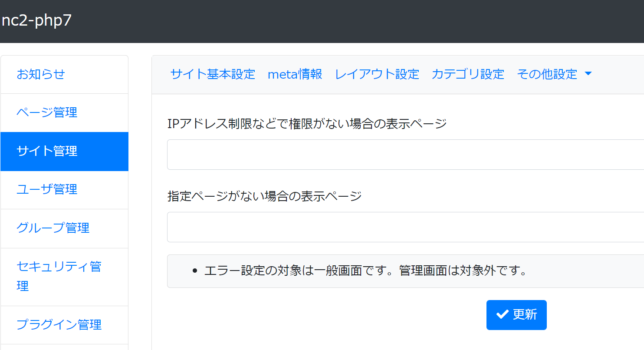
Task: Click the サイト管理 sidebar entry
Action: (46, 151)
